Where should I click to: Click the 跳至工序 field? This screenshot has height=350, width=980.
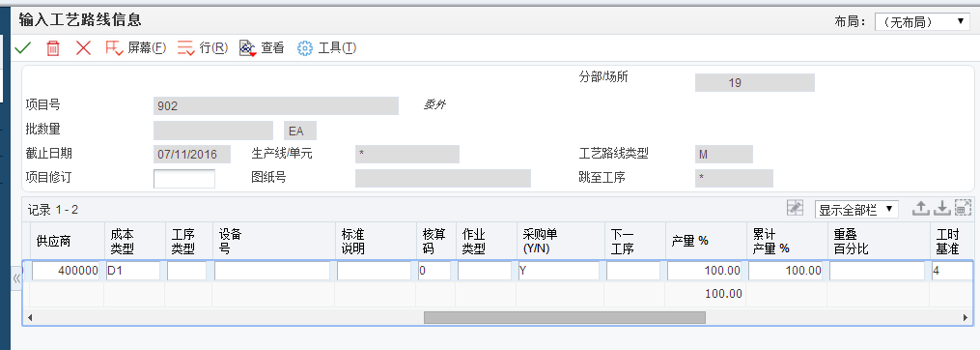click(734, 179)
